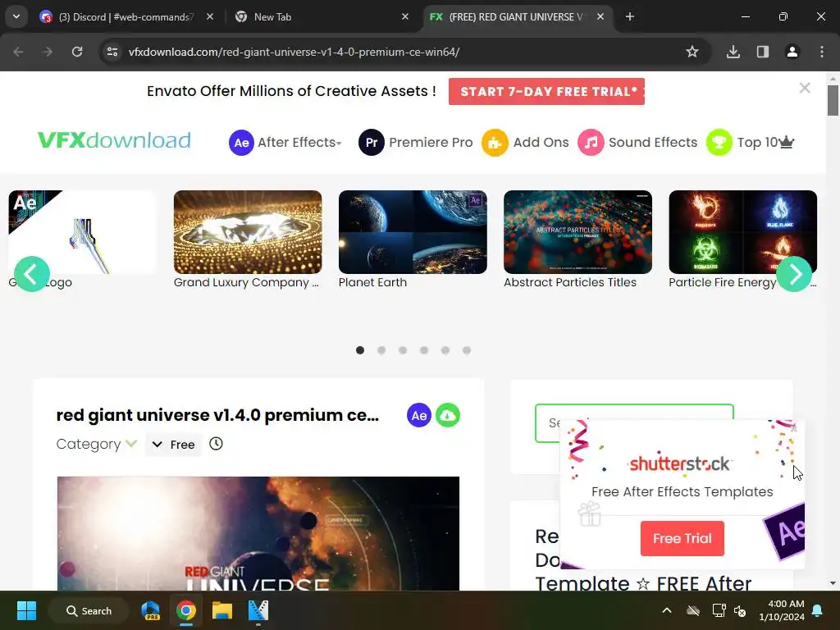Open the Chrome profile icon
Viewport: 840px width, 630px height.
[792, 52]
